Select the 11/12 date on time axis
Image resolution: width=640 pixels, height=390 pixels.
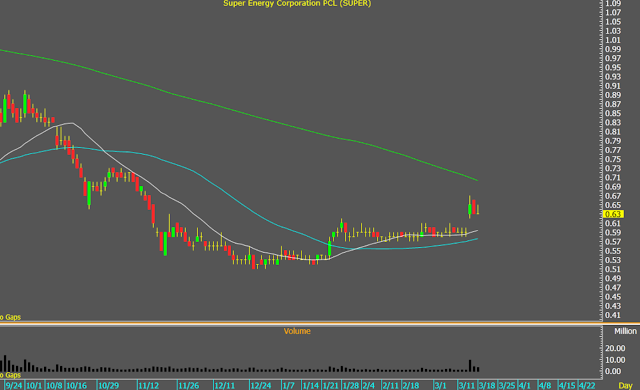(148, 386)
